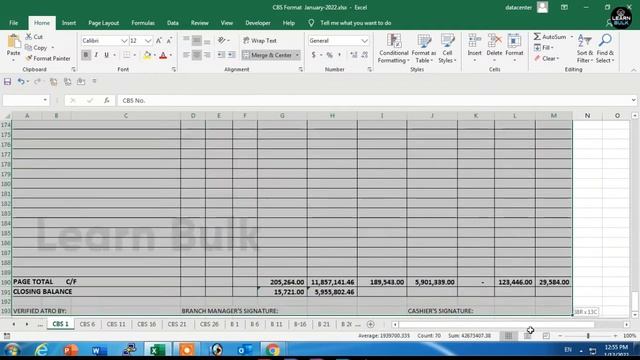Toggle Merge & Center
The height and width of the screenshot is (360, 640).
tap(267, 55)
